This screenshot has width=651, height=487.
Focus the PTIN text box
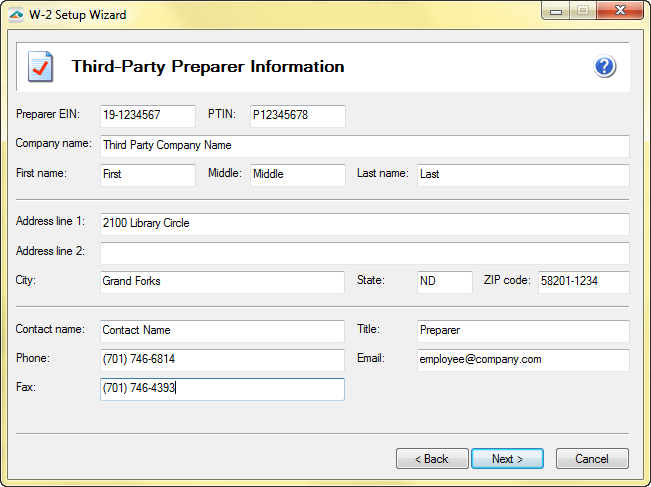[297, 116]
